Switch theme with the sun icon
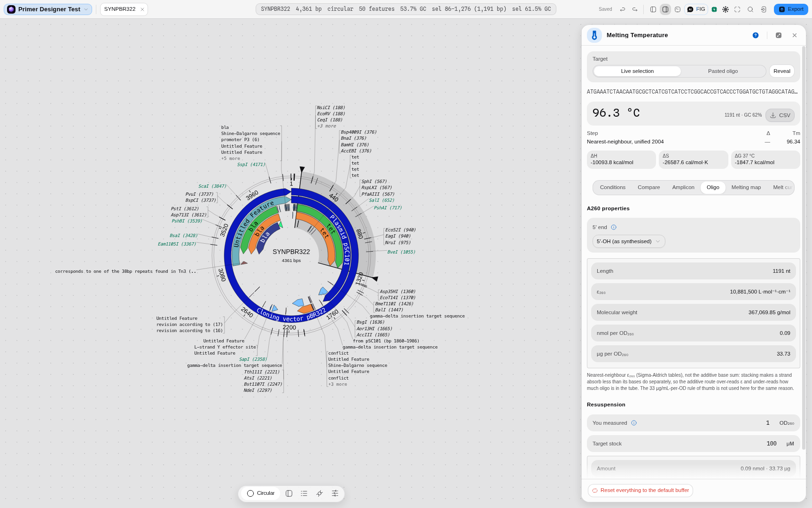Viewport: 812px width, 508px height. [726, 9]
